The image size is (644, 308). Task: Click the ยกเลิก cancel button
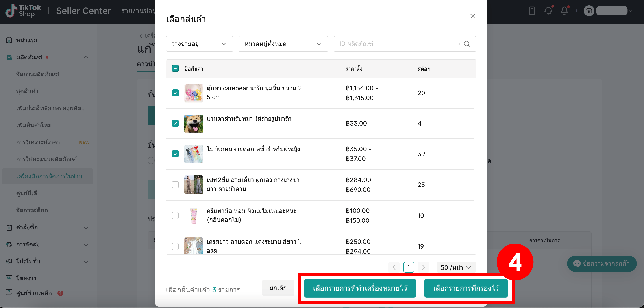278,288
